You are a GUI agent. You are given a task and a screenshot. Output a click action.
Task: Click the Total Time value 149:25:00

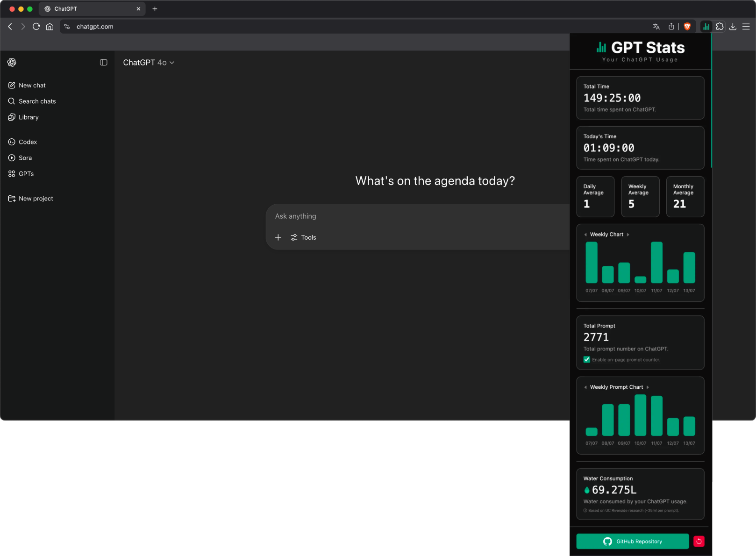tap(612, 98)
